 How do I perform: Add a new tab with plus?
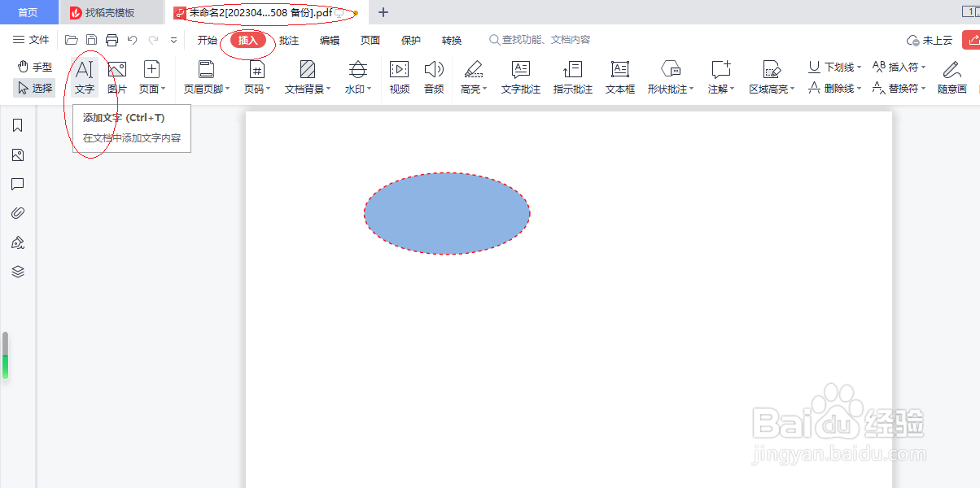pos(383,12)
